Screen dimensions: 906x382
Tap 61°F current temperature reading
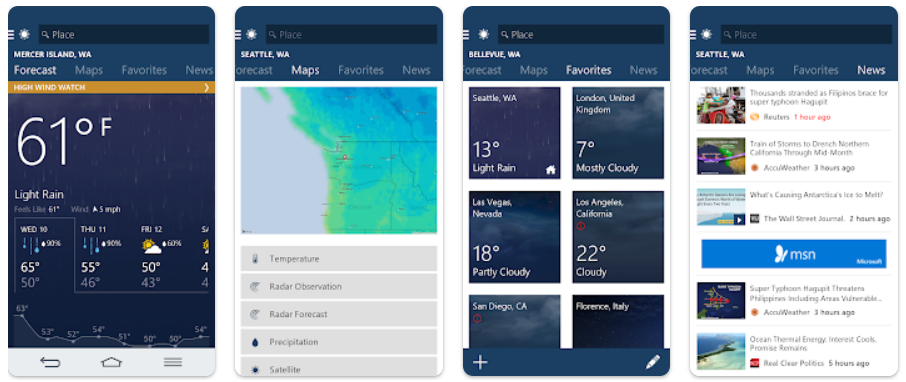tap(64, 142)
